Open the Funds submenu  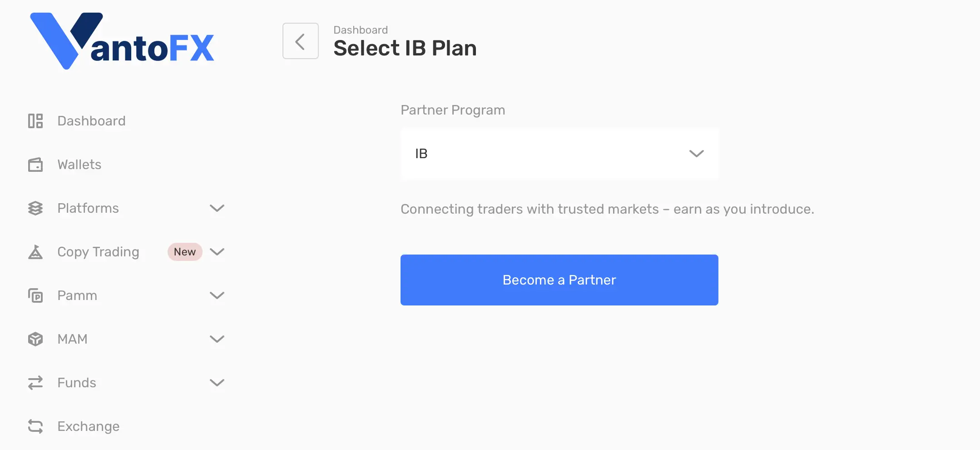coord(218,383)
